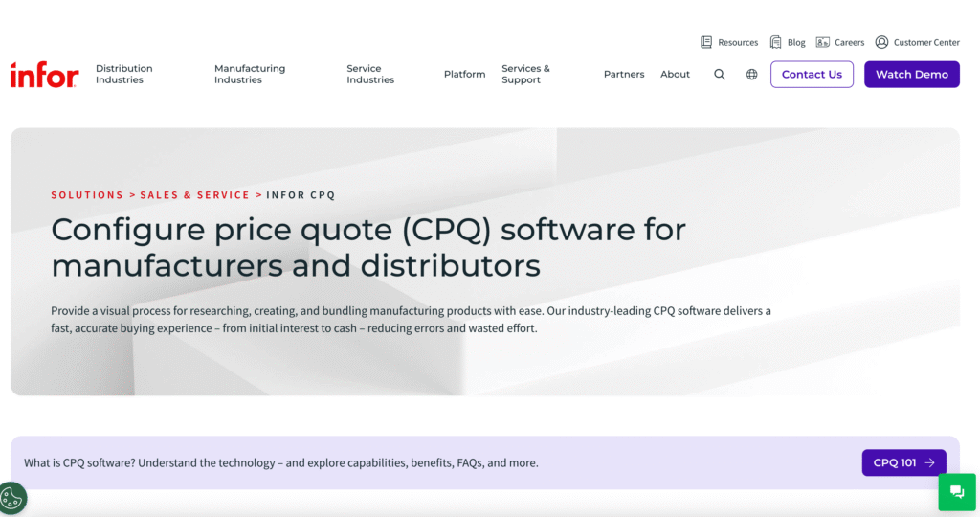The height and width of the screenshot is (517, 980).
Task: Go to the Resources link
Action: click(x=738, y=42)
